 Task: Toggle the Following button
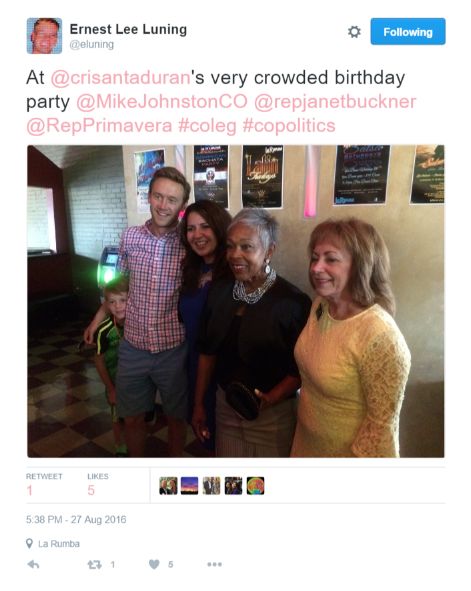pyautogui.click(x=408, y=32)
